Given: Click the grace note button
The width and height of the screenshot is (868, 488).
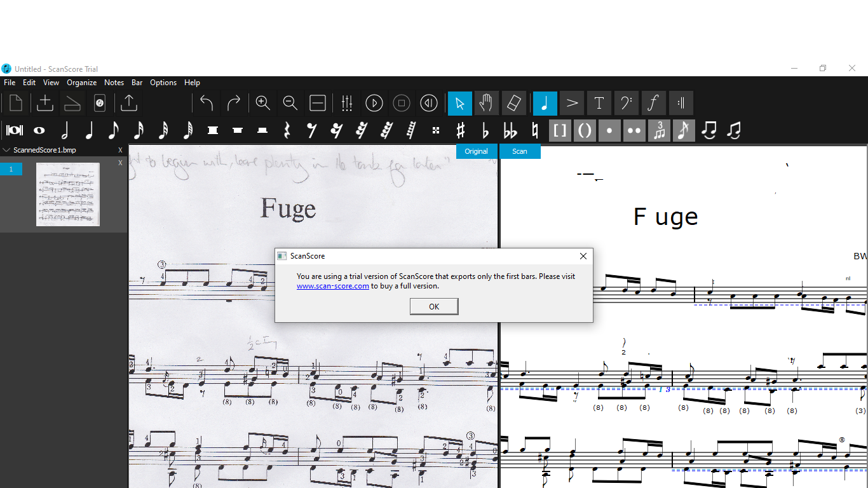Looking at the screenshot, I should (684, 130).
